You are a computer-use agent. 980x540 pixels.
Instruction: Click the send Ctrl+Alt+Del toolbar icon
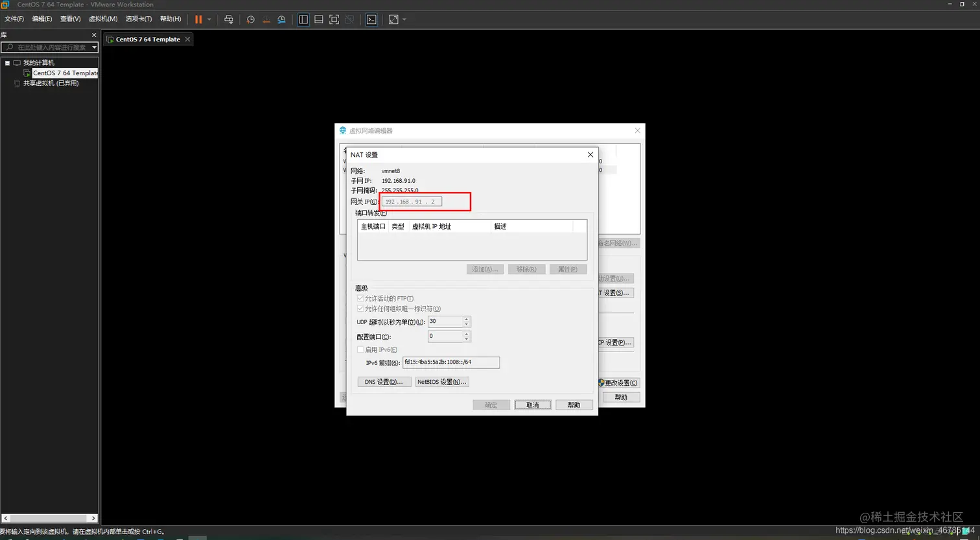pyautogui.click(x=229, y=19)
